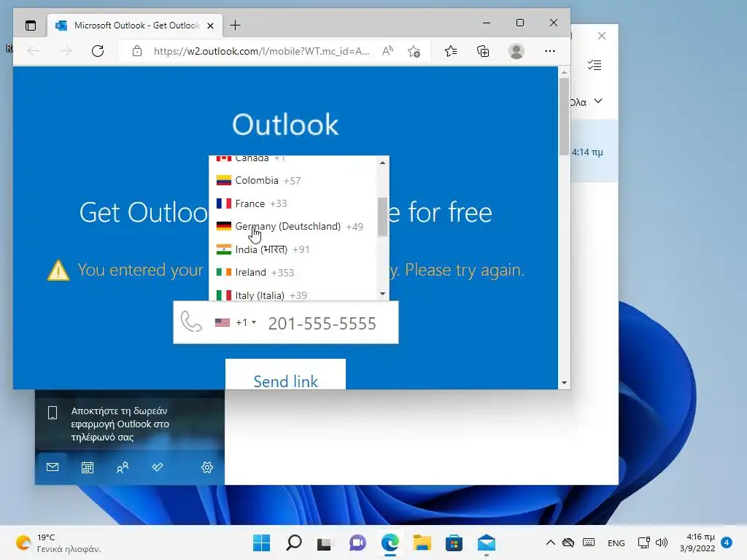Click the country list scrollbar thumb
Screen dimensions: 747x560
pyautogui.click(x=382, y=217)
